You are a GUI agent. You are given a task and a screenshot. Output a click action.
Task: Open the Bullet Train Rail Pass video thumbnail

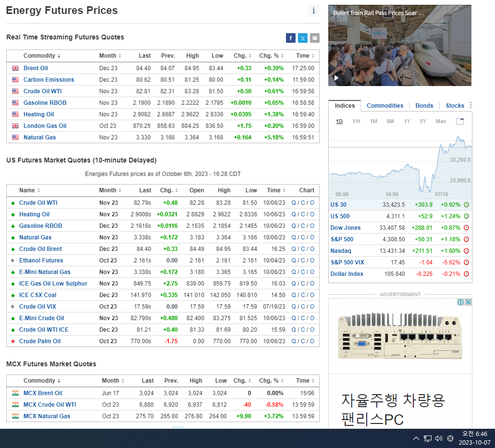(400, 46)
